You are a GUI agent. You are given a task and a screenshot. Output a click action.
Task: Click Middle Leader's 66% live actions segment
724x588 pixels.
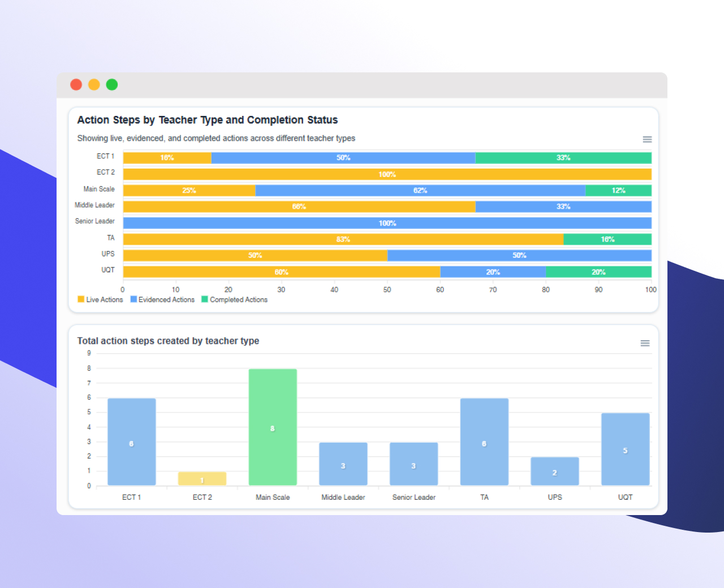coord(299,207)
